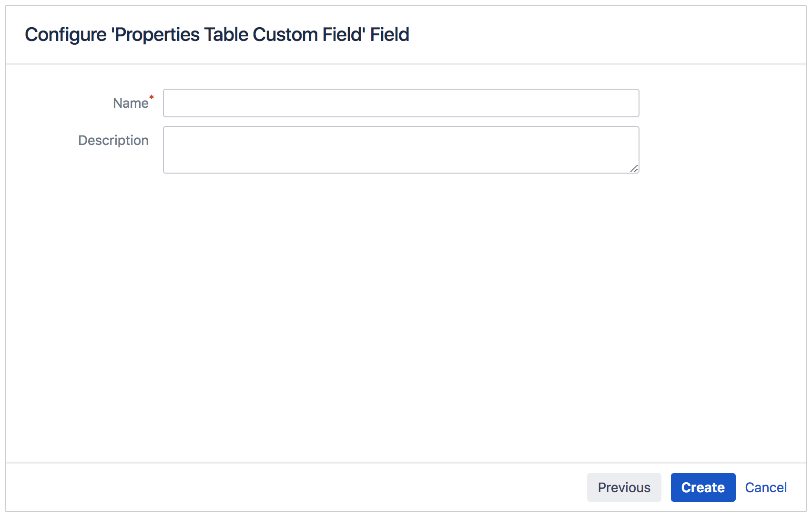Select the Name label text
The height and width of the screenshot is (517, 812).
coord(130,103)
